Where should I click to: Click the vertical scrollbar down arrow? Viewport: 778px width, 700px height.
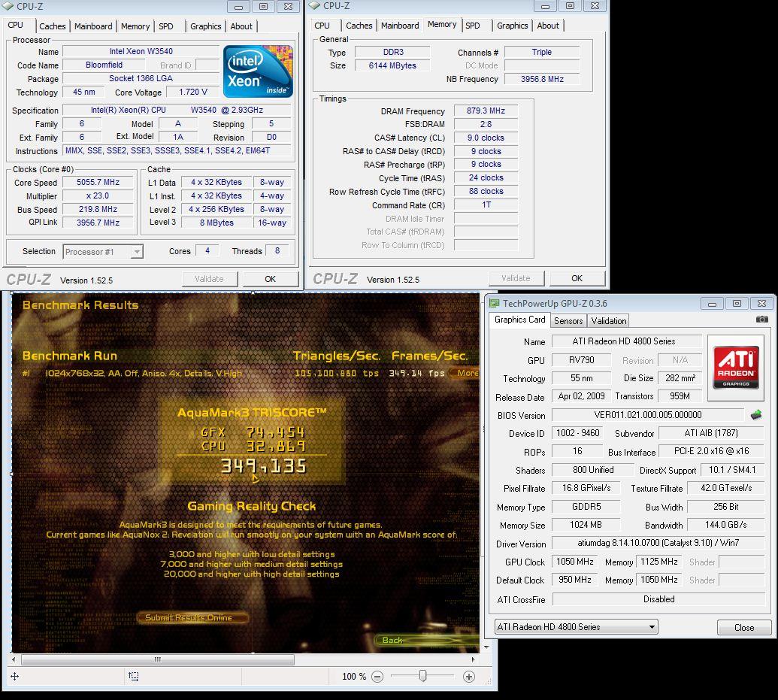487,647
